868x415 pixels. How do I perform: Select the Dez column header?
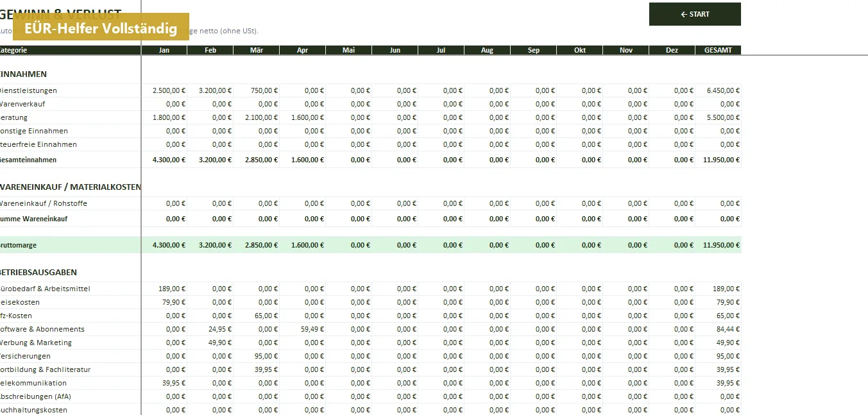pos(672,50)
